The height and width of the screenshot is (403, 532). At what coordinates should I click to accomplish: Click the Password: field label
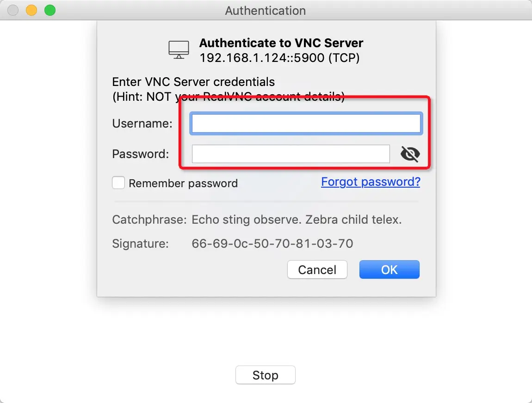[x=140, y=154]
